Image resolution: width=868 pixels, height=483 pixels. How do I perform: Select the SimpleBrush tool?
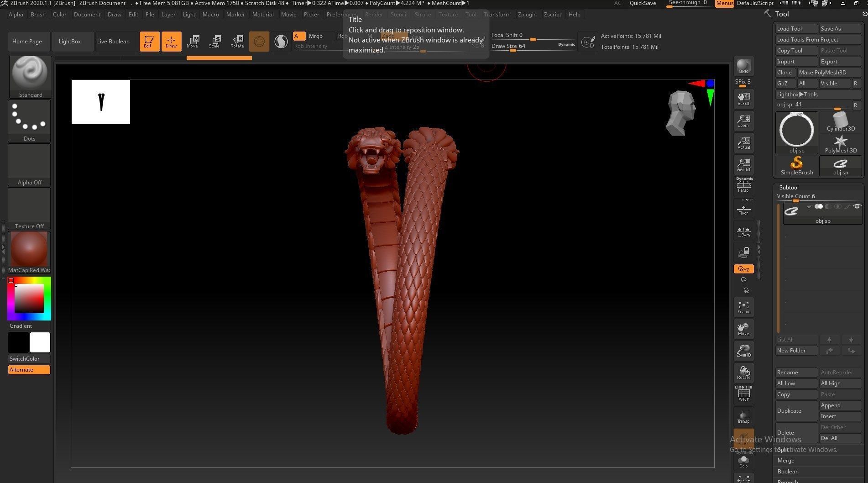point(796,166)
